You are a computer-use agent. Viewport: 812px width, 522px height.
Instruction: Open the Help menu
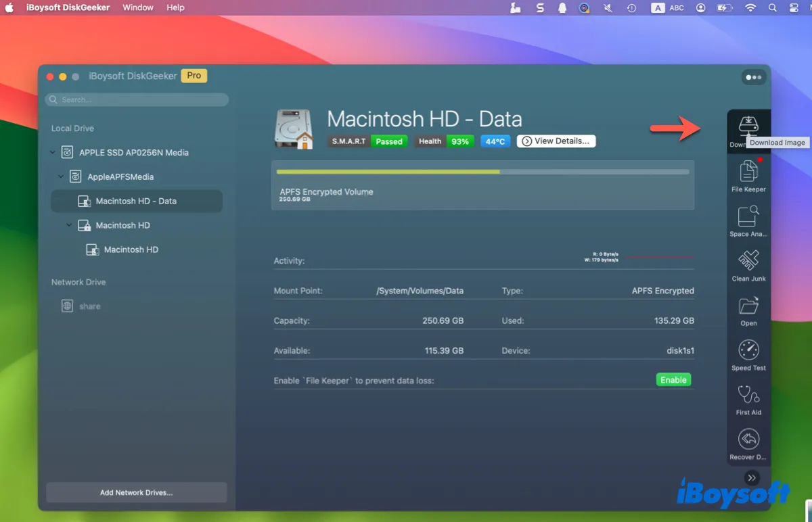(175, 7)
